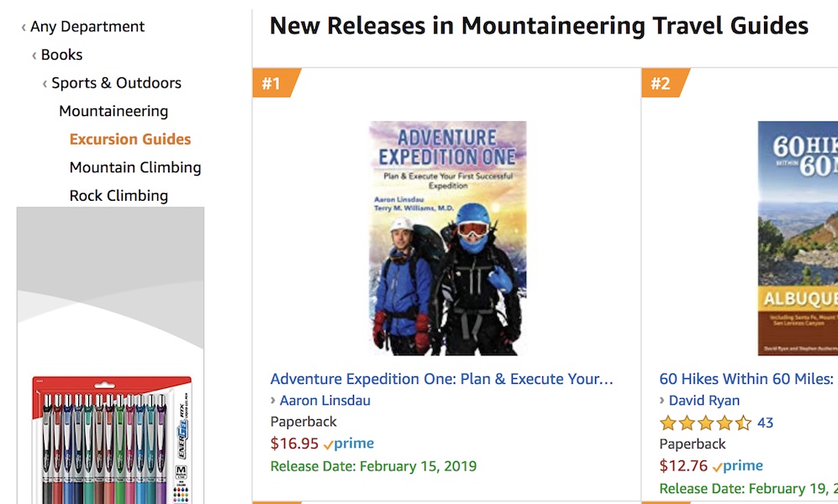Open the Adventure Expedition One title link

coord(441,379)
